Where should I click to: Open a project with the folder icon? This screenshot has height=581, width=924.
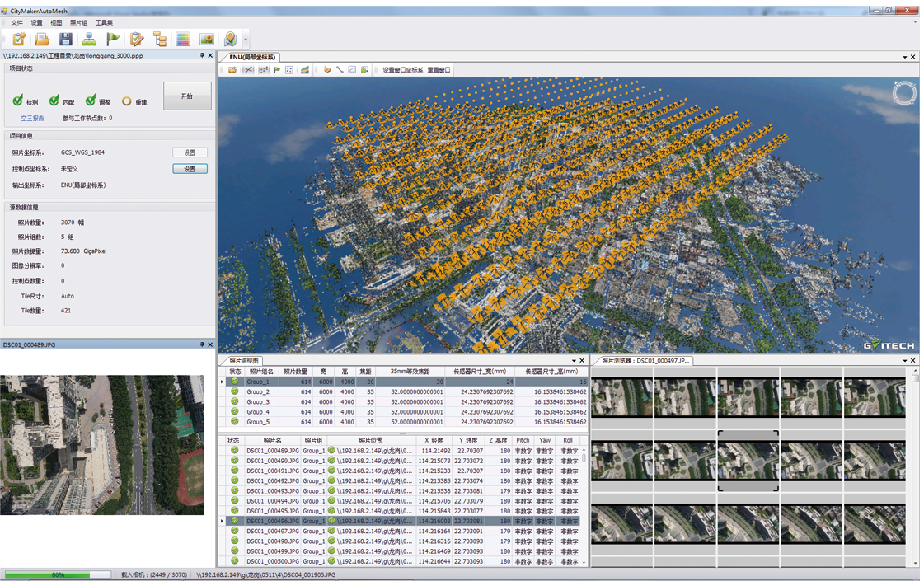tap(42, 39)
